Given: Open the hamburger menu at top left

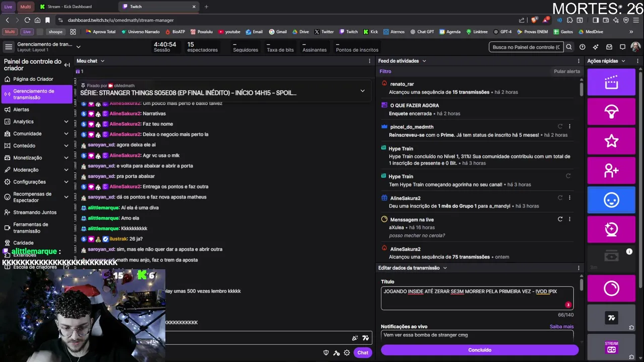Looking at the screenshot, I should [9, 47].
